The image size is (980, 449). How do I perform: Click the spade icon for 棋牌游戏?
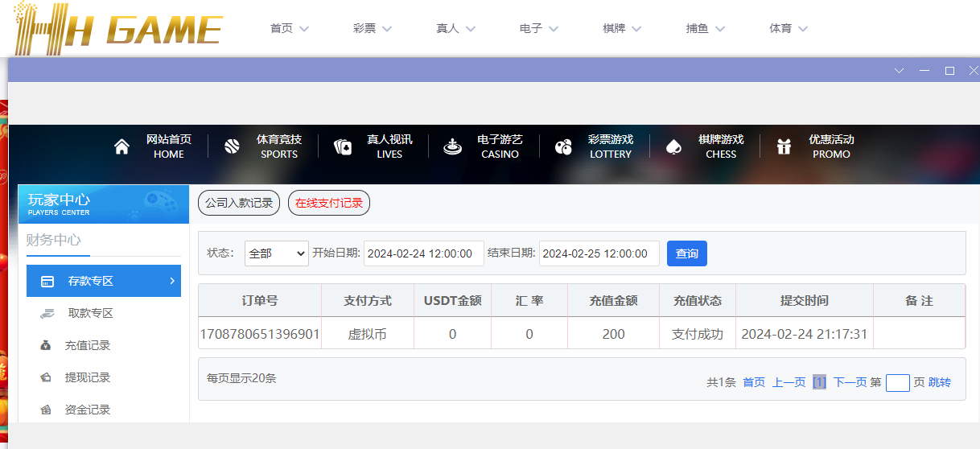pyautogui.click(x=673, y=146)
